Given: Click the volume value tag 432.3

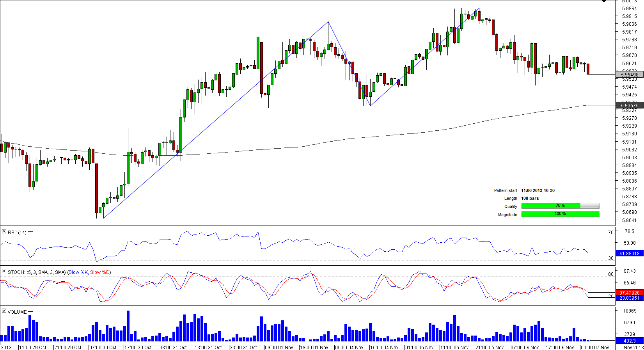Looking at the screenshot, I should [630, 341].
